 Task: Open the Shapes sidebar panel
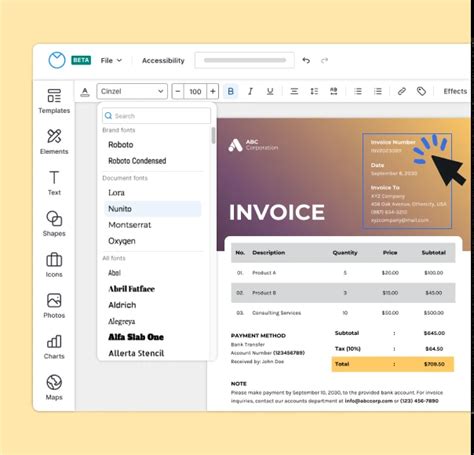point(54,224)
